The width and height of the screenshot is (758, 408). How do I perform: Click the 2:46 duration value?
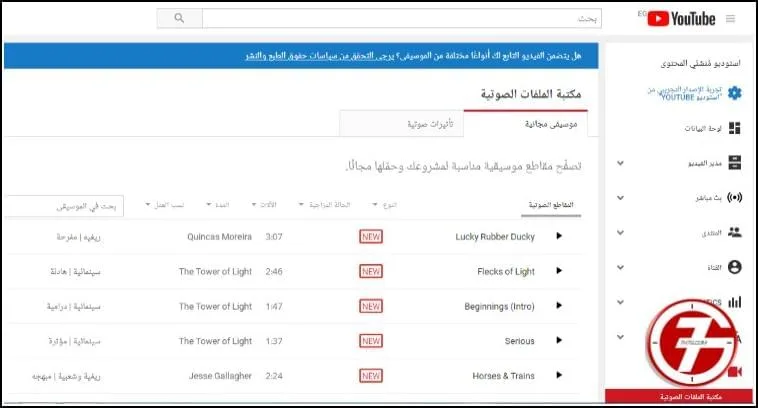click(274, 271)
